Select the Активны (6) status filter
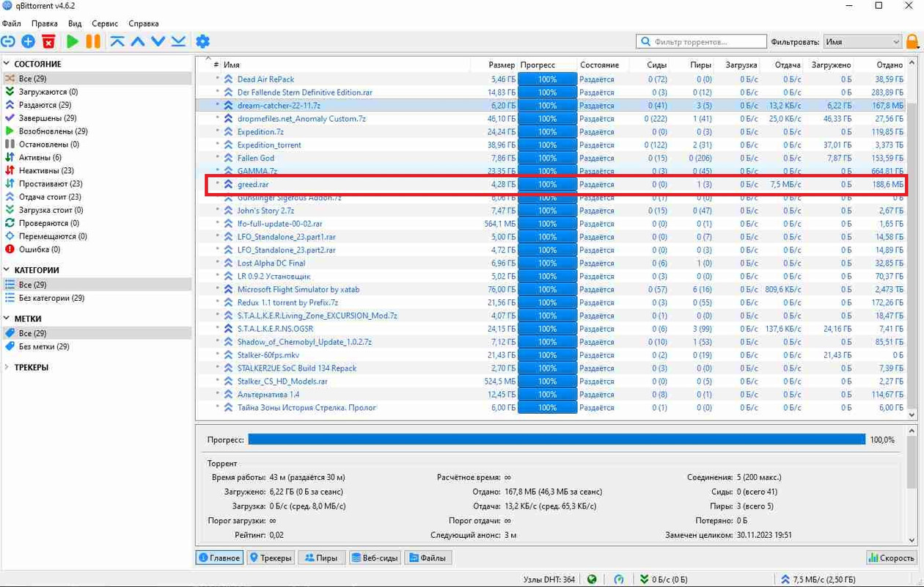The image size is (924, 587). (40, 158)
